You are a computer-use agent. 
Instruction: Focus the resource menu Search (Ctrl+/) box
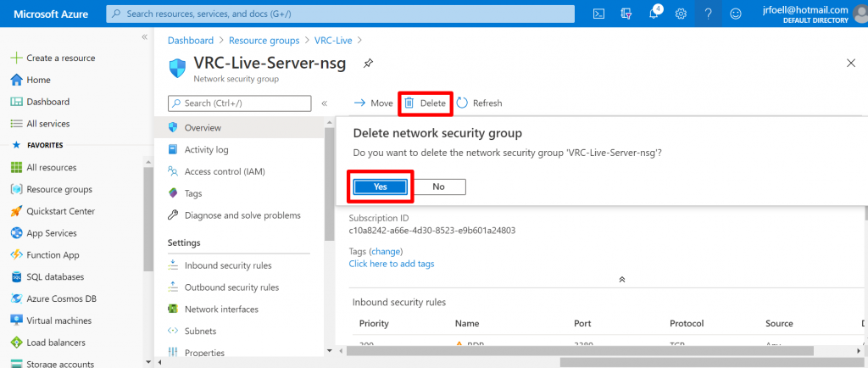(x=240, y=103)
